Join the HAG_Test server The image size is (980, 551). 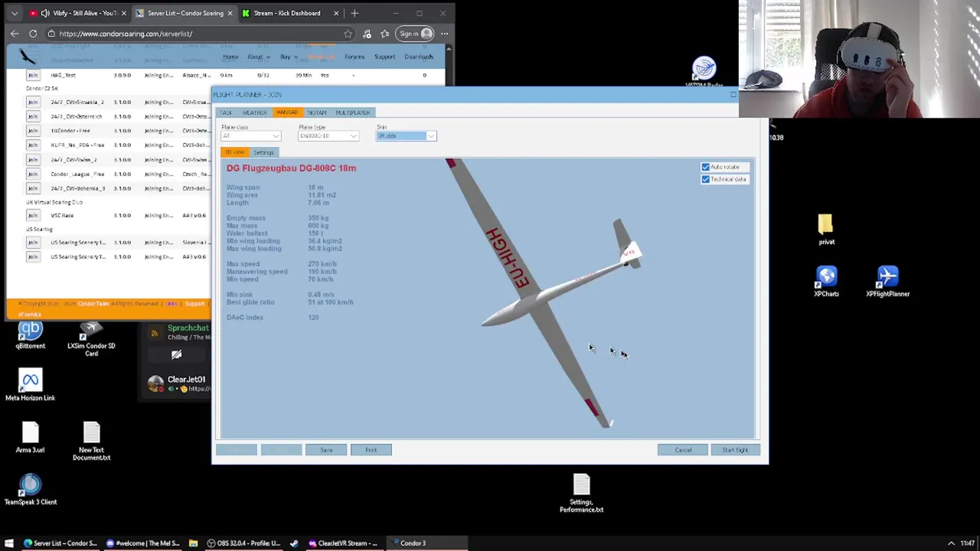(33, 75)
